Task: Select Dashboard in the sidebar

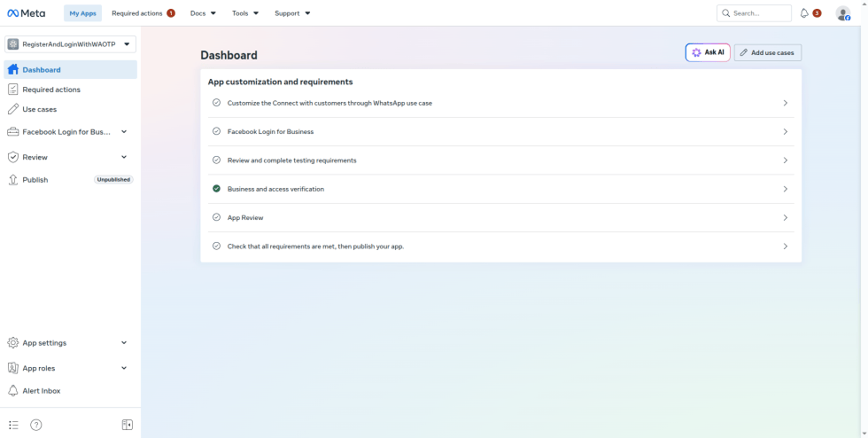Action: pyautogui.click(x=70, y=70)
